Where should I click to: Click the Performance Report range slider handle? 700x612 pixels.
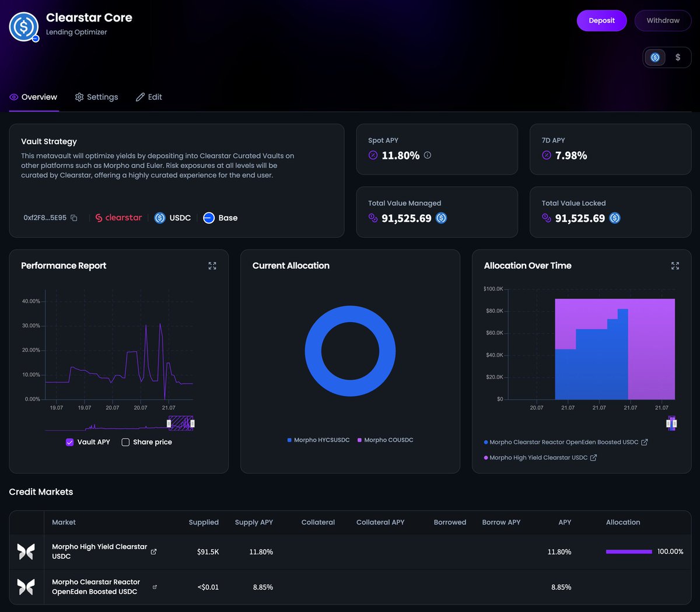click(169, 424)
